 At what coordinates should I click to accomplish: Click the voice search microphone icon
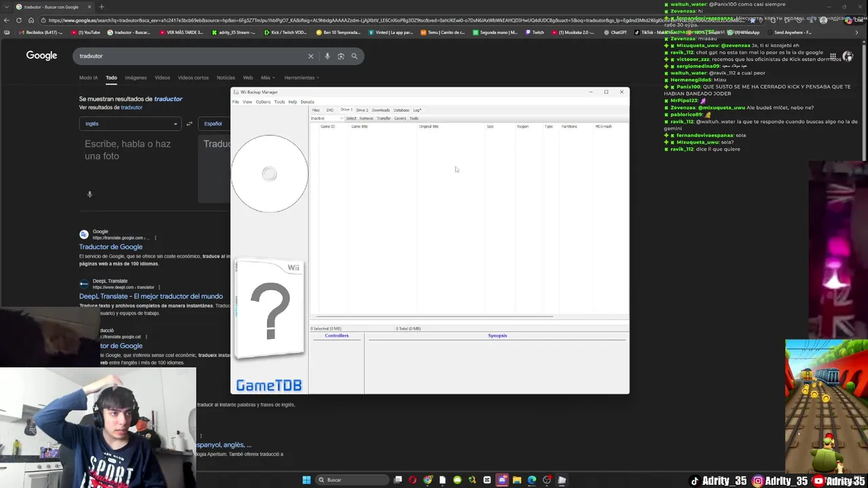point(328,56)
